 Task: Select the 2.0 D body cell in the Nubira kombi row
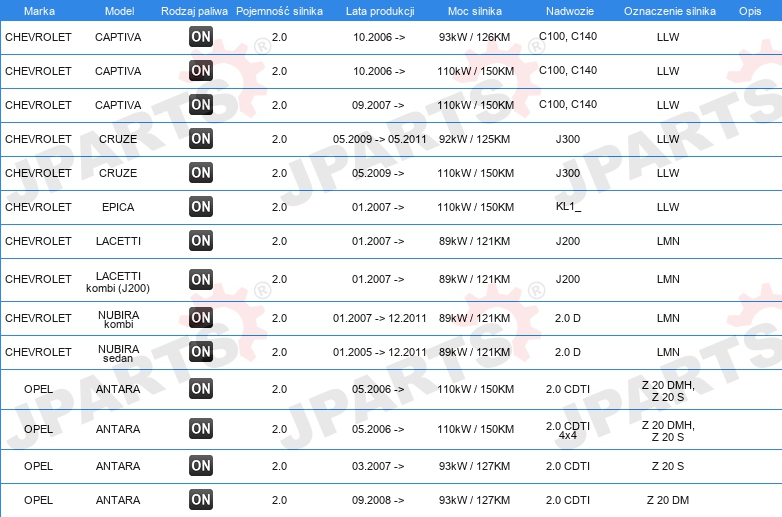568,318
